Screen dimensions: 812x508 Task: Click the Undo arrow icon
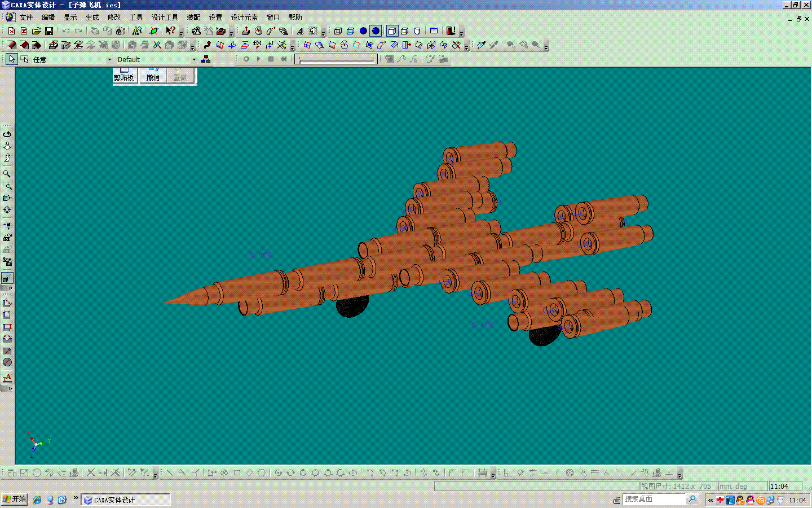[66, 31]
